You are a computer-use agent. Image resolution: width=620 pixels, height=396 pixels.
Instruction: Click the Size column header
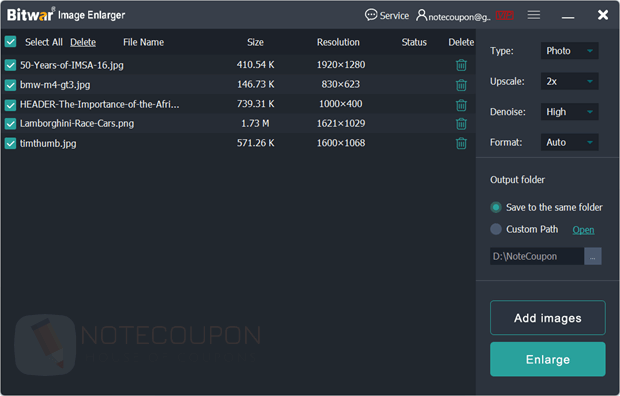point(255,42)
